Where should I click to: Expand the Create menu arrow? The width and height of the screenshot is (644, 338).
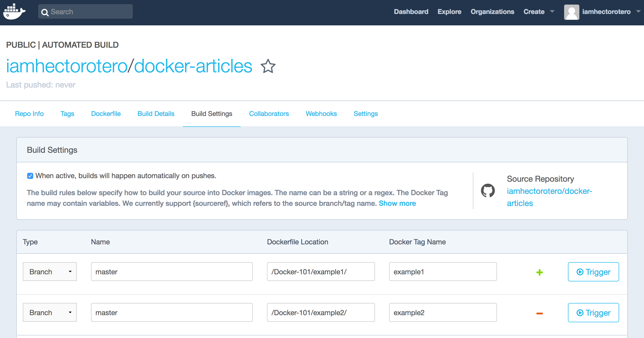click(x=552, y=11)
